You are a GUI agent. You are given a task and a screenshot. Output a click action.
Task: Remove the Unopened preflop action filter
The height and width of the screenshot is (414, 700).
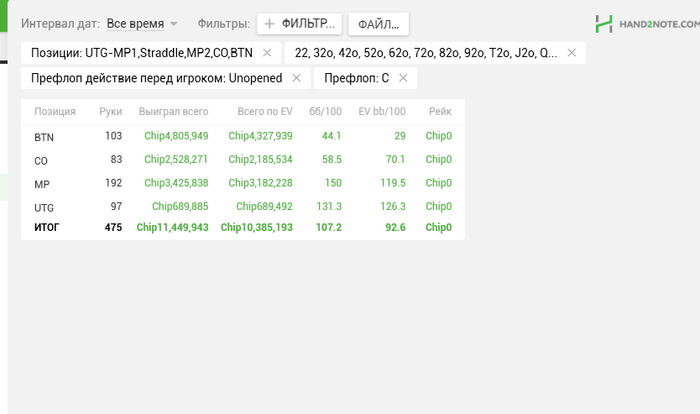click(296, 78)
